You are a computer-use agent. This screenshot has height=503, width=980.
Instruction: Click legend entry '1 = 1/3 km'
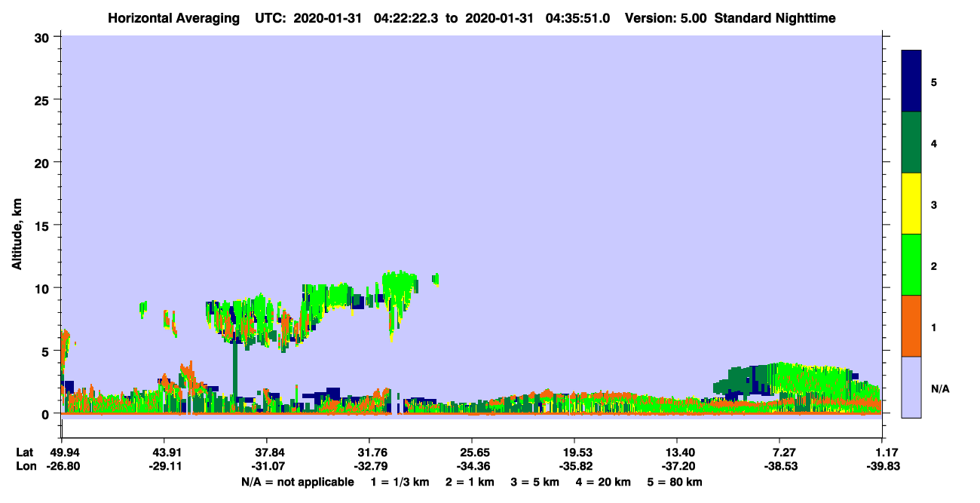coord(401,482)
